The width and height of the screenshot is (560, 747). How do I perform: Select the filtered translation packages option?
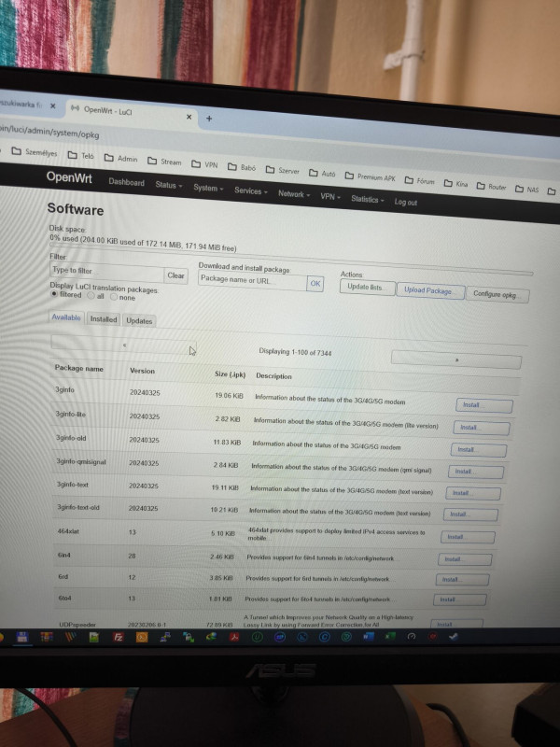tap(54, 294)
